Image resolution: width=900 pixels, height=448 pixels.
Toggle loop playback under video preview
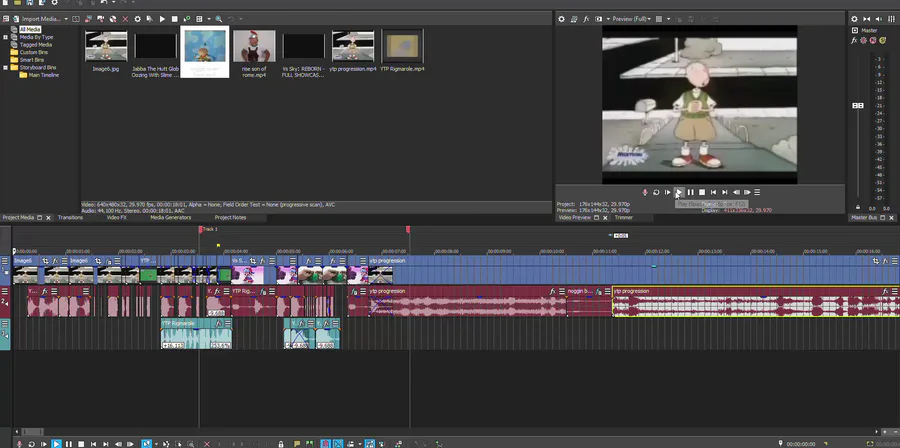(x=656, y=192)
